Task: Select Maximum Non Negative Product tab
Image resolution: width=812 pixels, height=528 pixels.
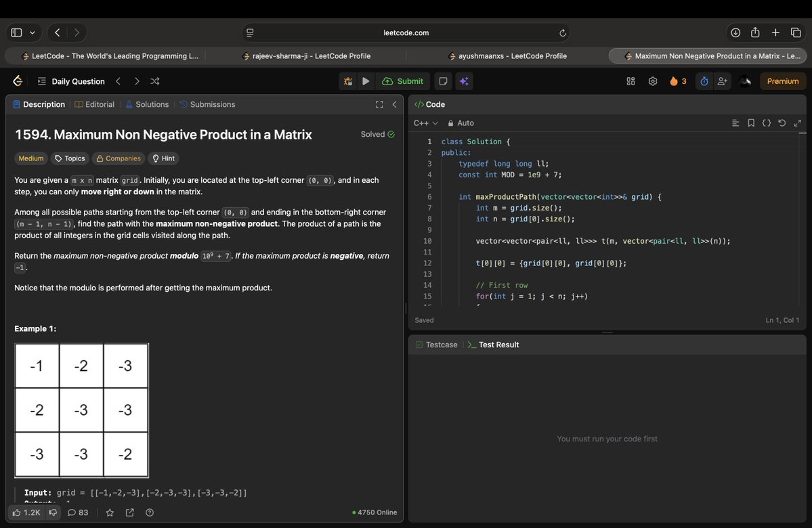Action: pyautogui.click(x=708, y=56)
